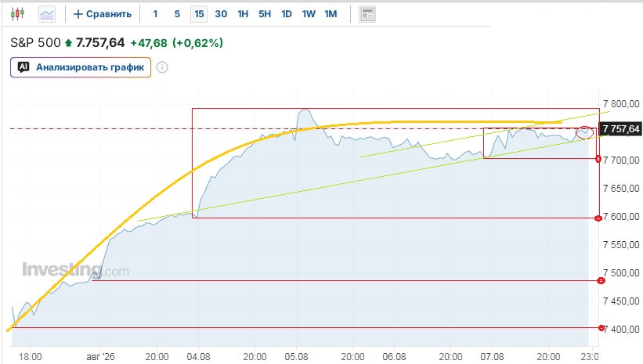Image resolution: width=643 pixels, height=364 pixels.
Task: Click the 7 800,00 axis label
Action: coord(621,103)
